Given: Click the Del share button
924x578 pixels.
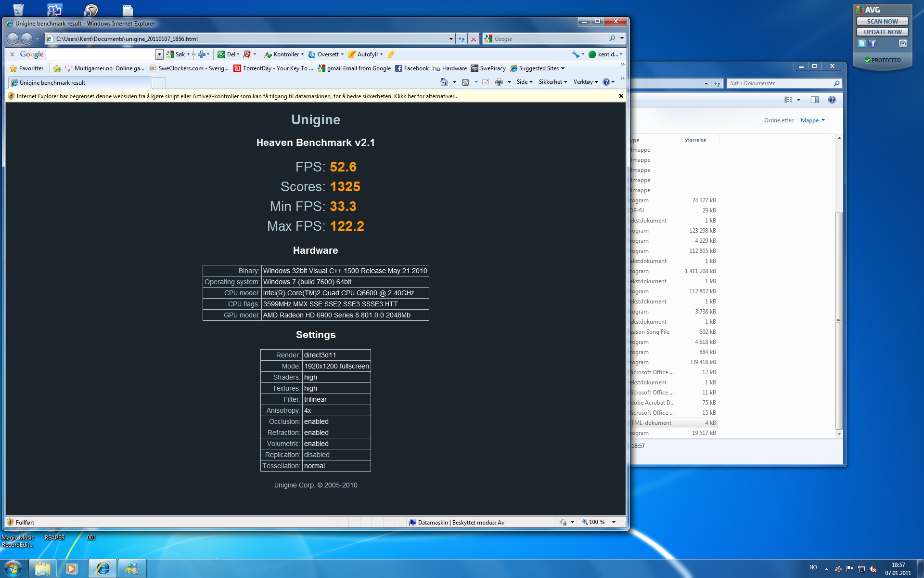Looking at the screenshot, I should tap(228, 54).
